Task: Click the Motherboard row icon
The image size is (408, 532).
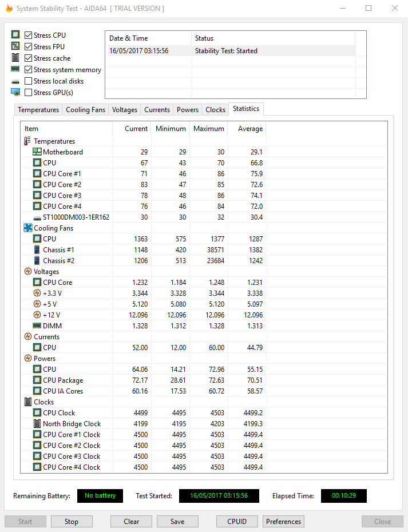Action: [x=37, y=152]
